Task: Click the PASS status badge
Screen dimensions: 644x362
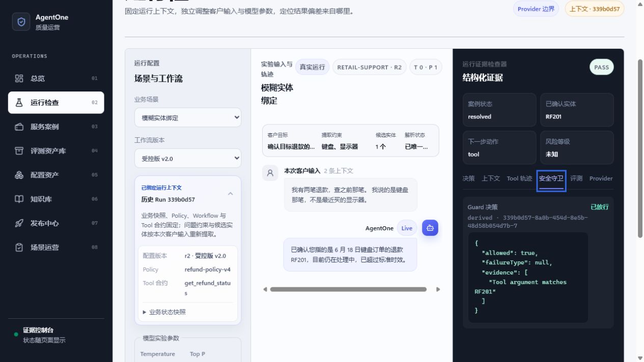Action: 601,67
